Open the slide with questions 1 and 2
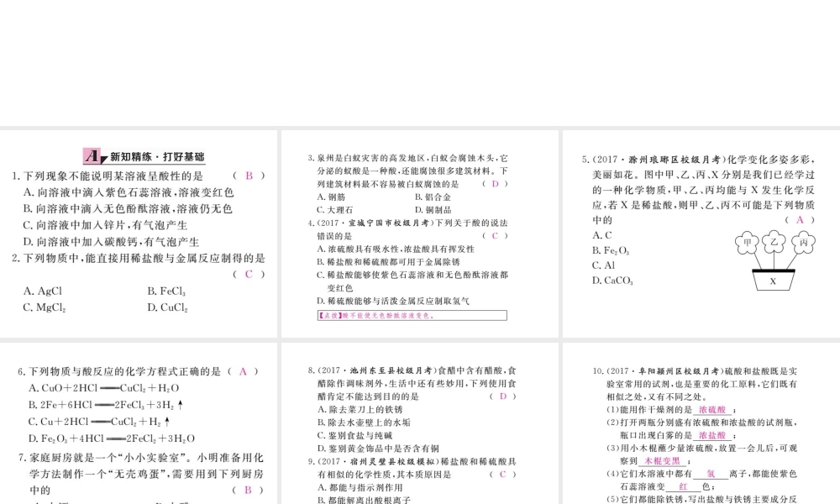The height and width of the screenshot is (504, 840). [139, 234]
